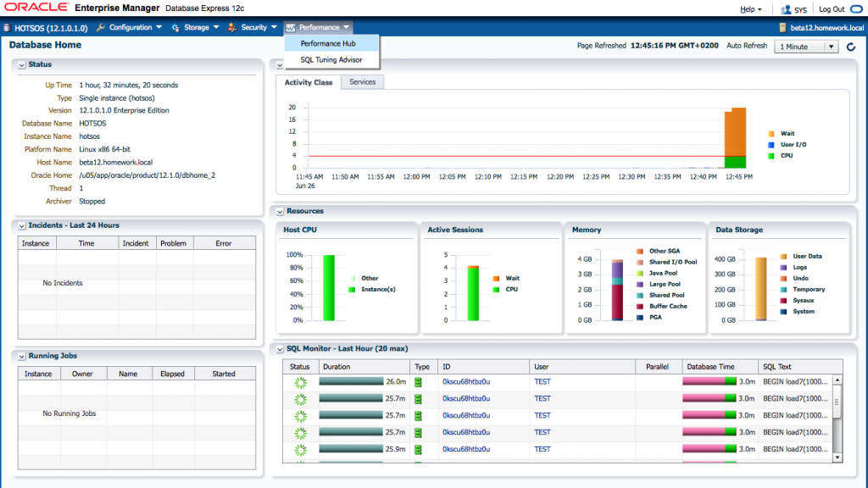Open SQL ID 0kscu68htbz0u in first row
The width and height of the screenshot is (868, 488).
pos(466,382)
